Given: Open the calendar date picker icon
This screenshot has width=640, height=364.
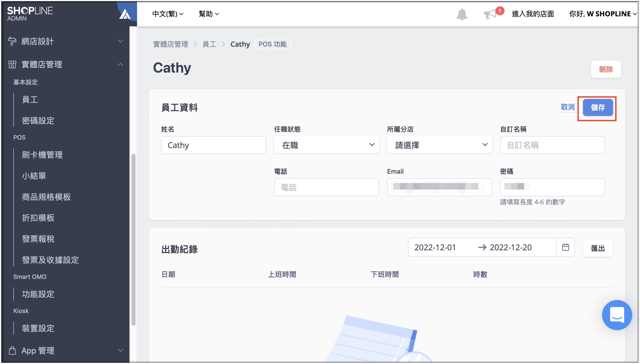Looking at the screenshot, I should 565,247.
